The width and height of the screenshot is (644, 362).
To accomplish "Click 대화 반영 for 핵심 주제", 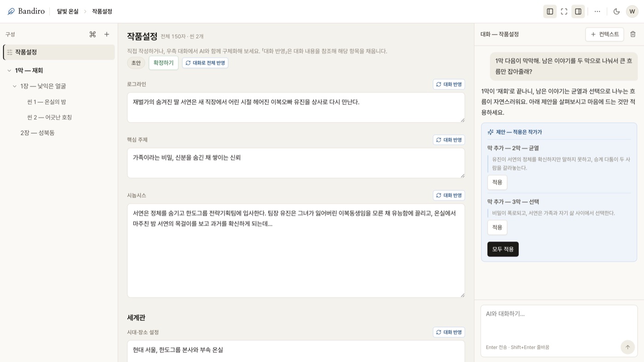I will (x=449, y=140).
